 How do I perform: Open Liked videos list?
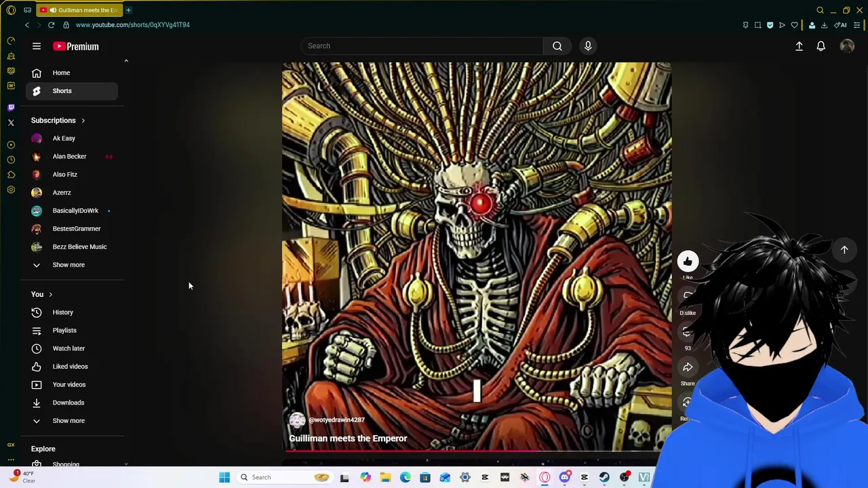(x=72, y=367)
